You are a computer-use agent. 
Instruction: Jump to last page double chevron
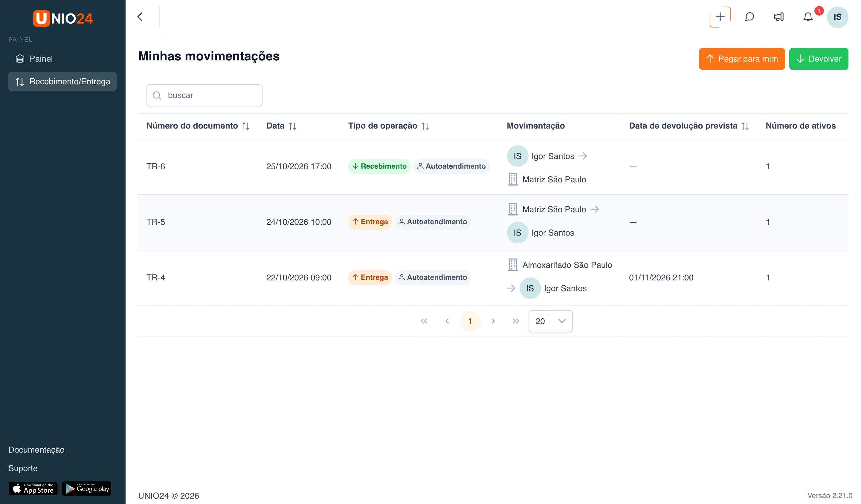tap(516, 321)
